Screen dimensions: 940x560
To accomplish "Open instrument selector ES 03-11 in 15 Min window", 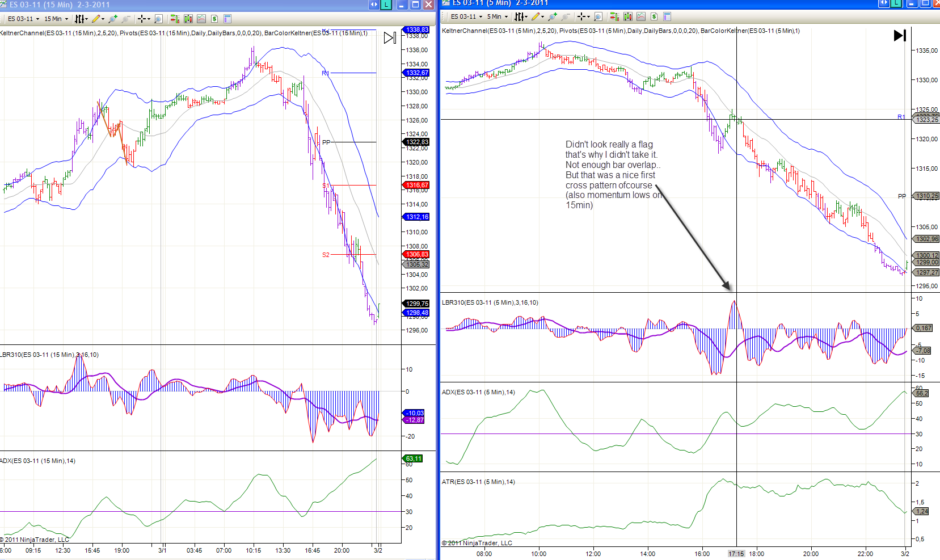I will tap(23, 19).
